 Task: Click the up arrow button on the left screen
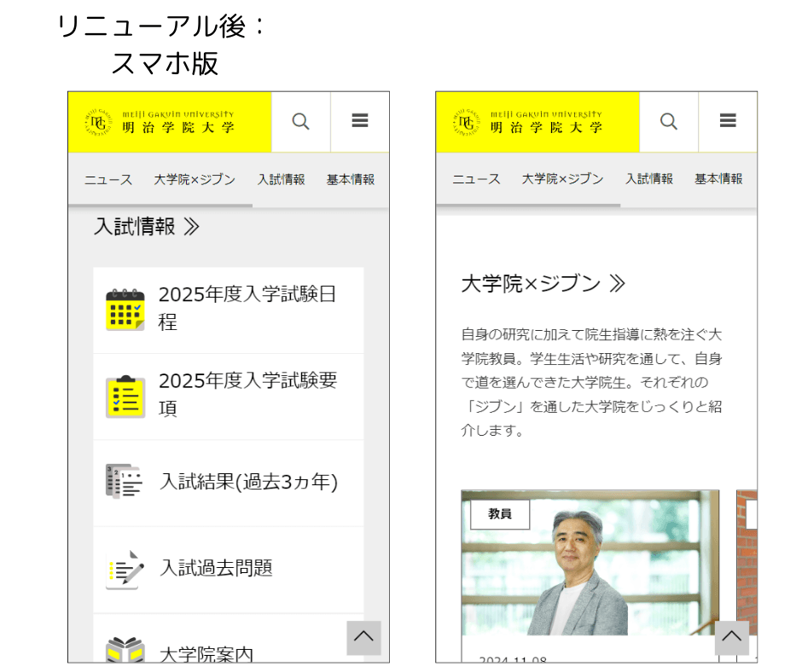point(364,637)
